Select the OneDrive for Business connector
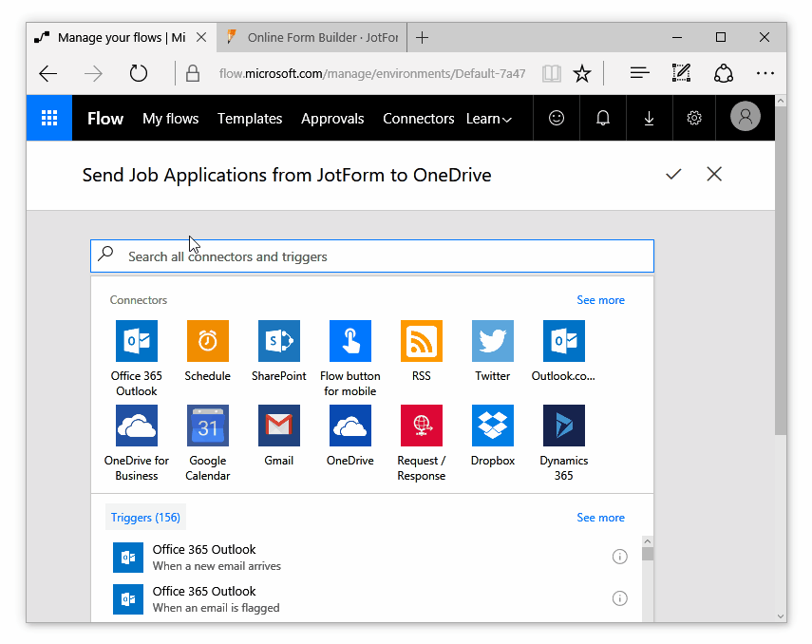Viewport: 812px width, 644px height. (136, 426)
